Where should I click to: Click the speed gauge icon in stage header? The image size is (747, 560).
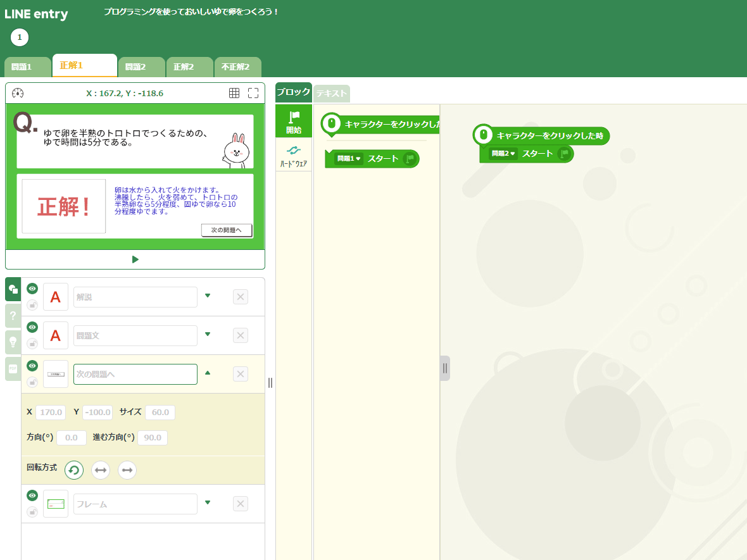click(18, 93)
